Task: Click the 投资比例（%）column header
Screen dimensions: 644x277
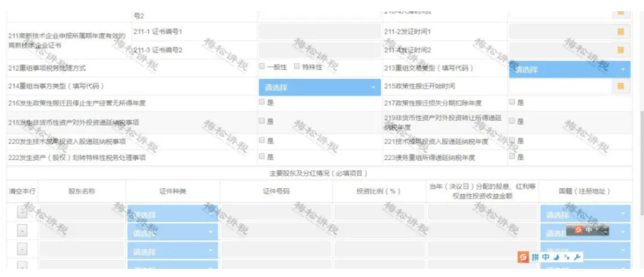Action: tap(379, 191)
